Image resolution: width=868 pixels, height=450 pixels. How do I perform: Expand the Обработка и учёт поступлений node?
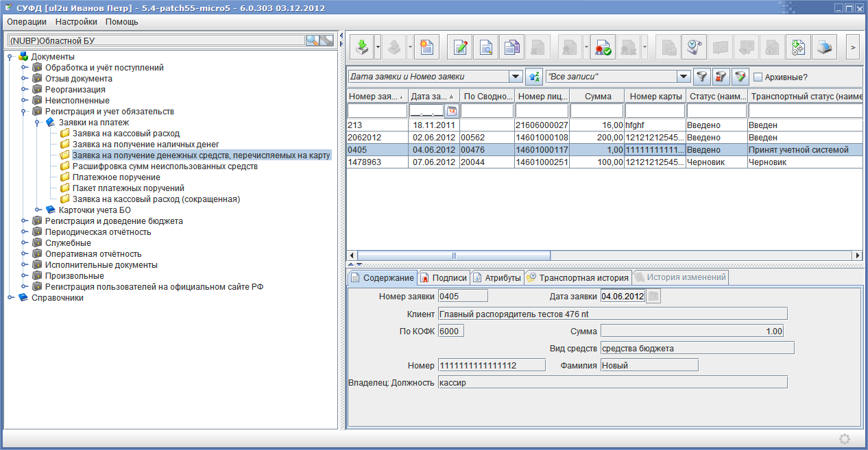pos(24,68)
